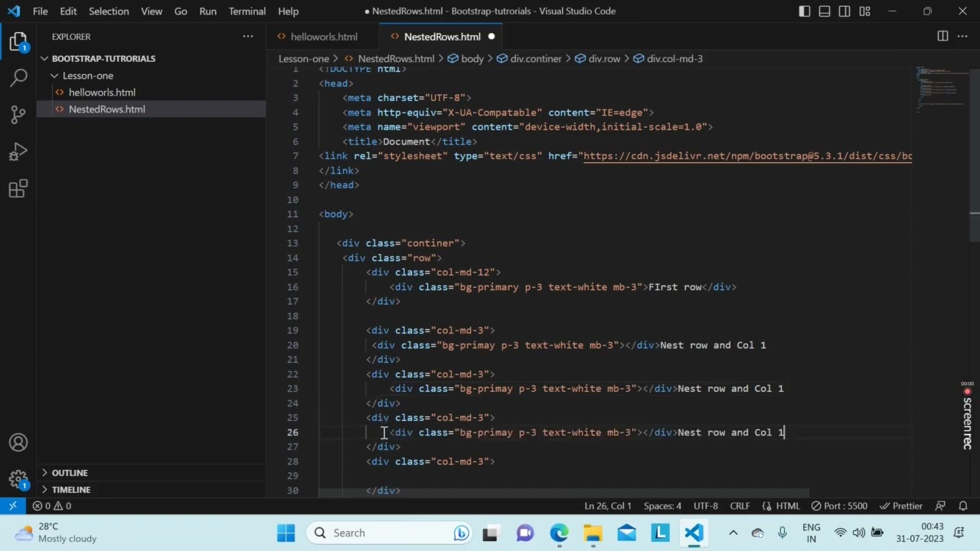The height and width of the screenshot is (551, 980).
Task: Open the Run menu
Action: pyautogui.click(x=207, y=11)
